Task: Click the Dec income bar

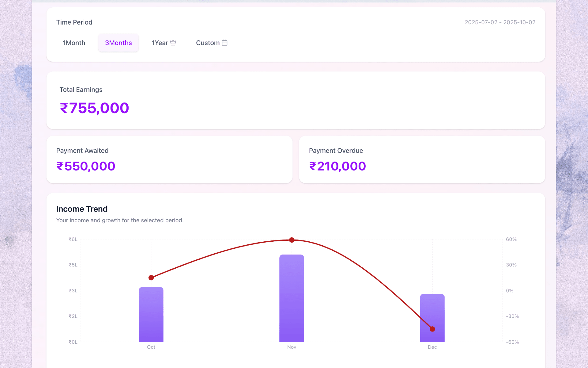Action: (432, 310)
